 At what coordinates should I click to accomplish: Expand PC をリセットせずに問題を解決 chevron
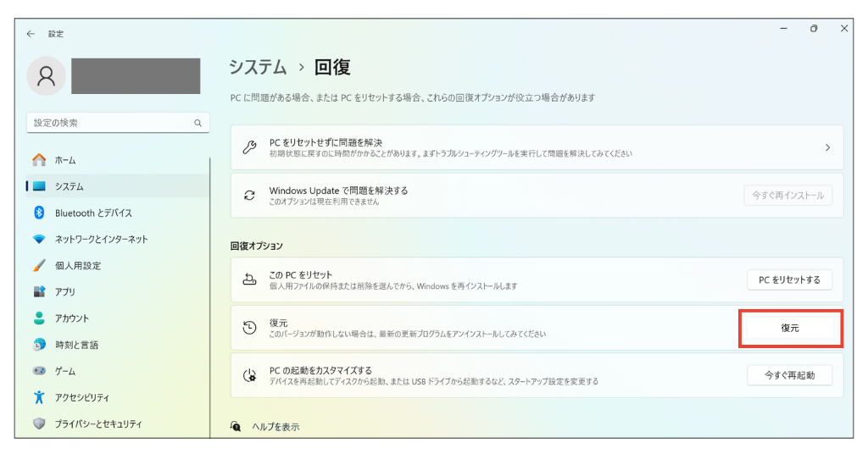pos(827,147)
